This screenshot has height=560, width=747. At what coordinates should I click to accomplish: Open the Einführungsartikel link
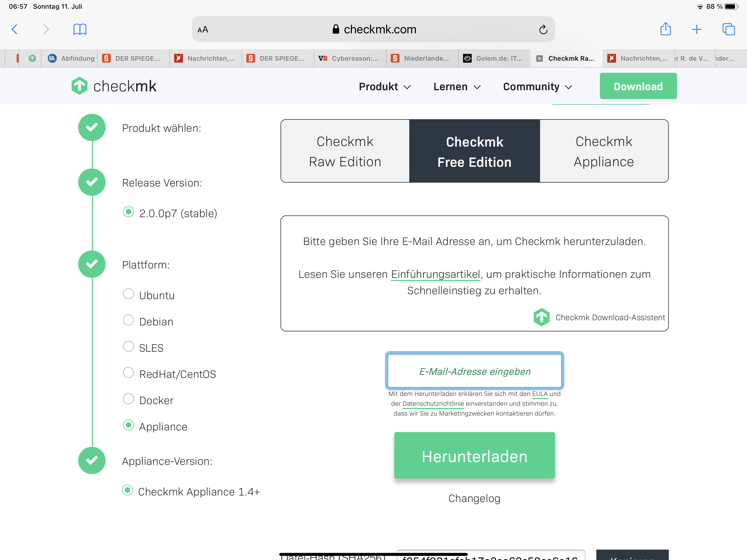(x=435, y=274)
